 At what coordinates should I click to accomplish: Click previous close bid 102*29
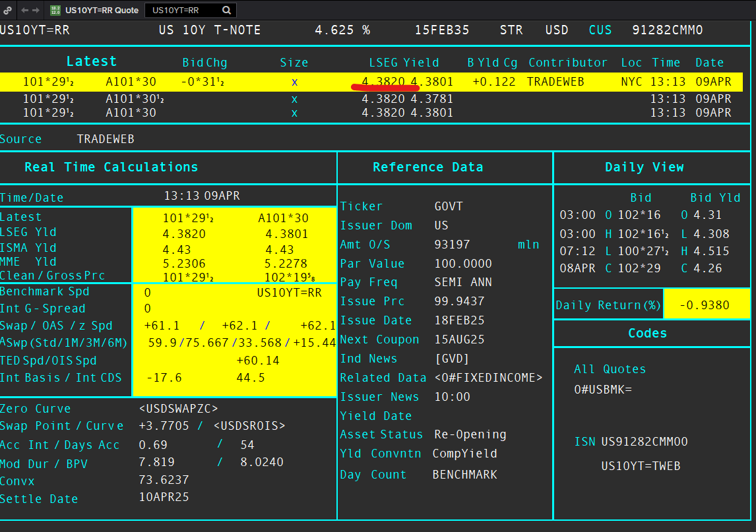point(639,268)
